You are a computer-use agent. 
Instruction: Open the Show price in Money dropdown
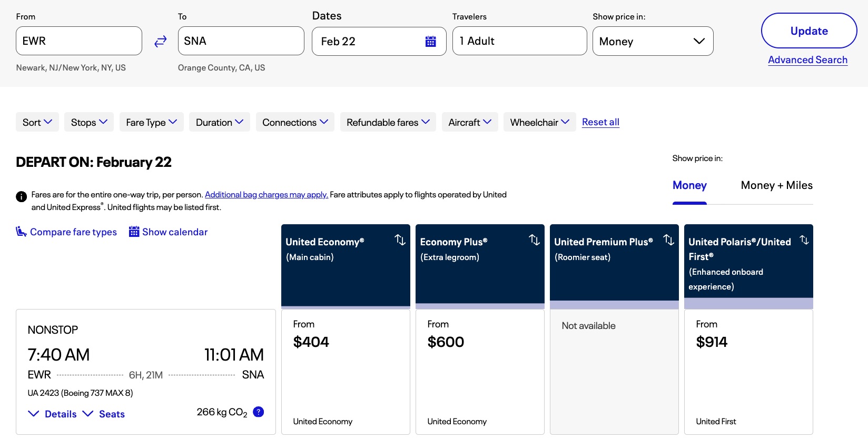click(653, 41)
